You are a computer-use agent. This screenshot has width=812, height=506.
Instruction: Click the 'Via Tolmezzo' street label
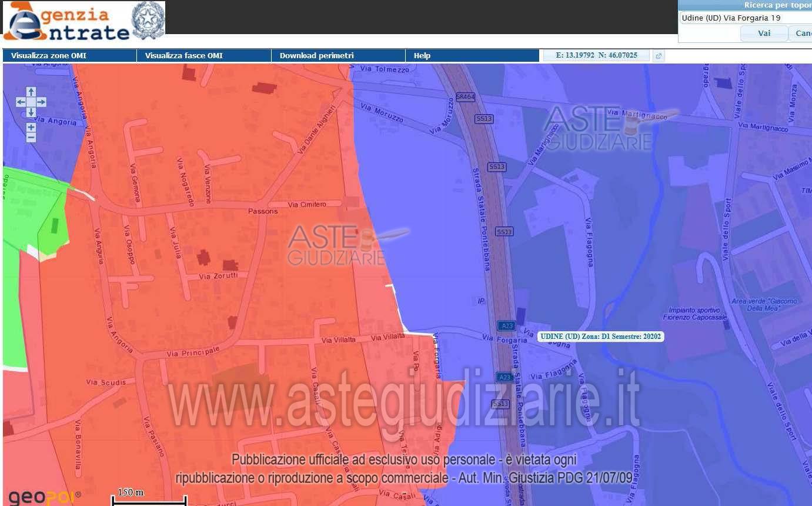click(384, 69)
